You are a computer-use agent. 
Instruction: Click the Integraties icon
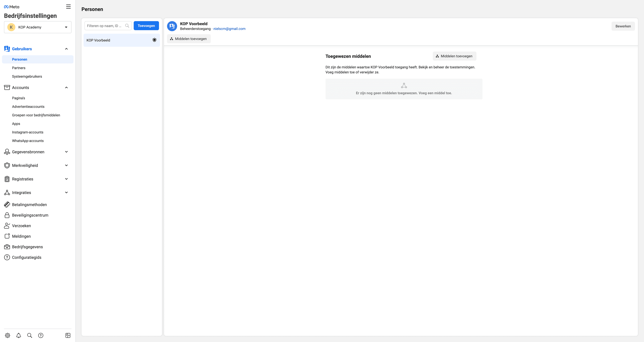coord(7,192)
